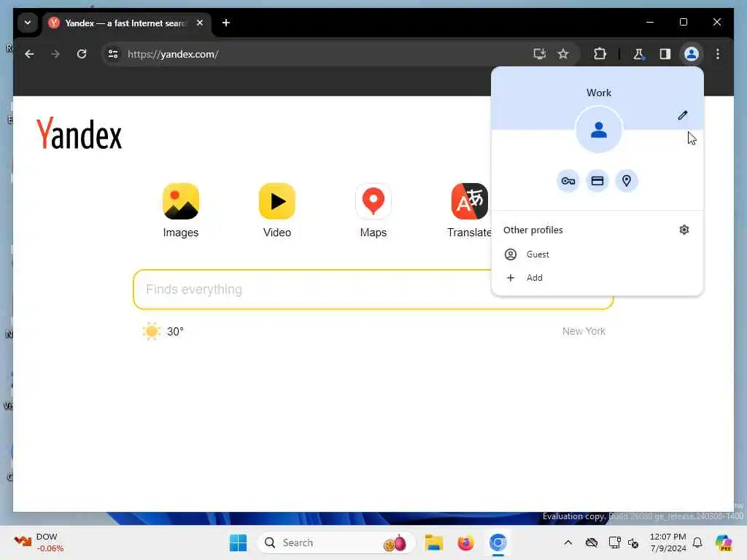747x560 pixels.
Task: Click the taskbar Search box
Action: point(336,542)
